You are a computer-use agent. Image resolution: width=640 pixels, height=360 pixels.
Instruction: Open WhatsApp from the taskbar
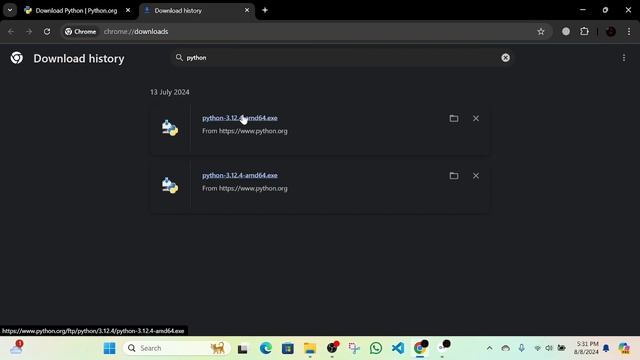(x=376, y=348)
